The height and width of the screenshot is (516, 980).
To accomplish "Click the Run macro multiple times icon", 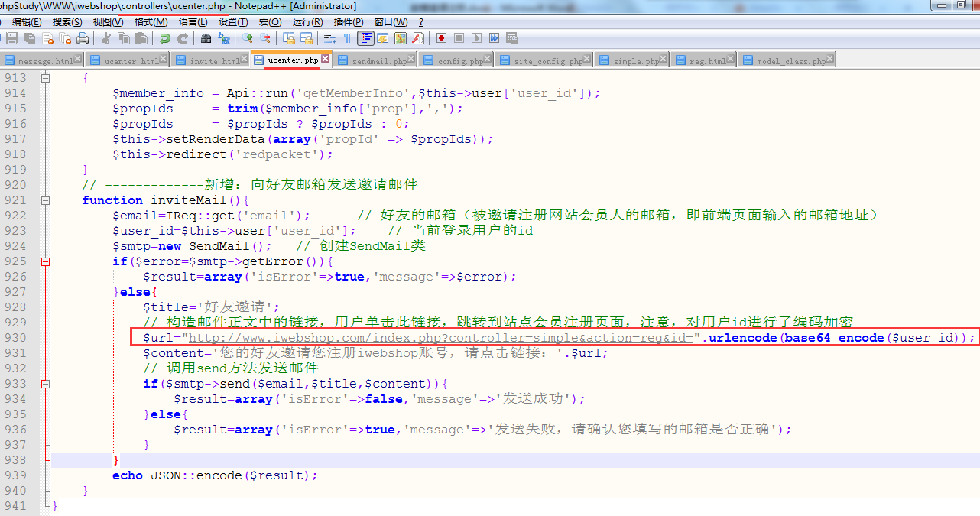I will pyautogui.click(x=495, y=38).
